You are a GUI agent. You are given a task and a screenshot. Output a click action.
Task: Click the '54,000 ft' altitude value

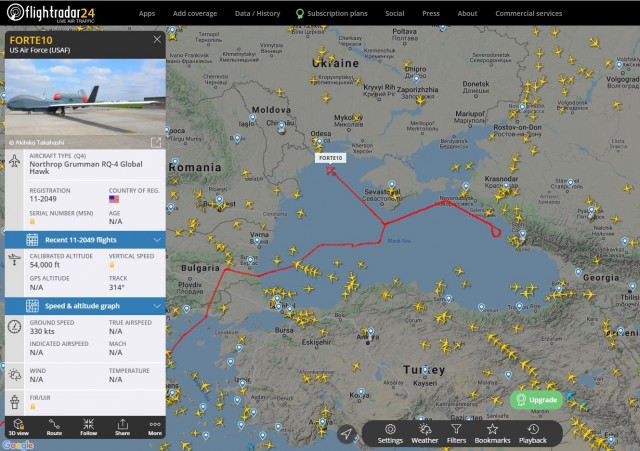(44, 265)
